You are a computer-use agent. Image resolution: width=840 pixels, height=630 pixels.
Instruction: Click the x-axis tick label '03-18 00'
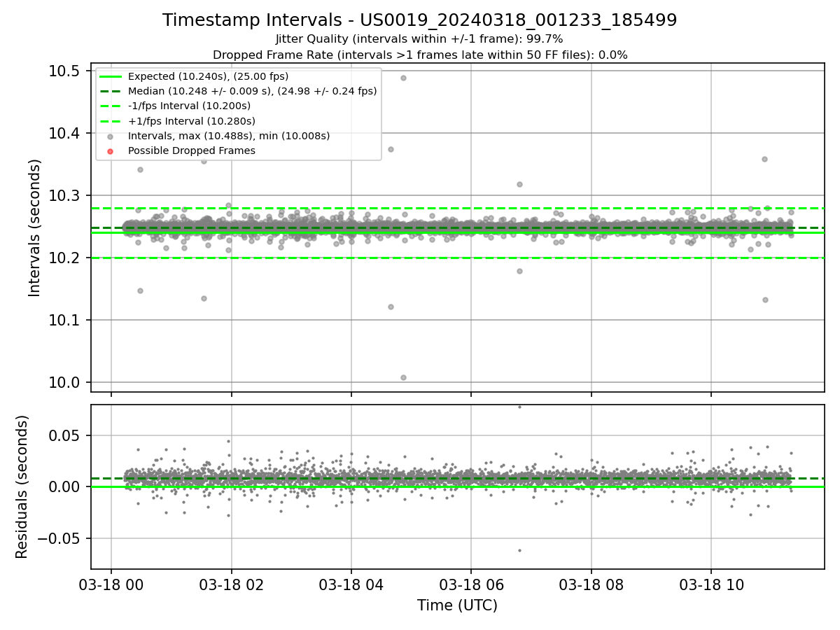coord(111,585)
